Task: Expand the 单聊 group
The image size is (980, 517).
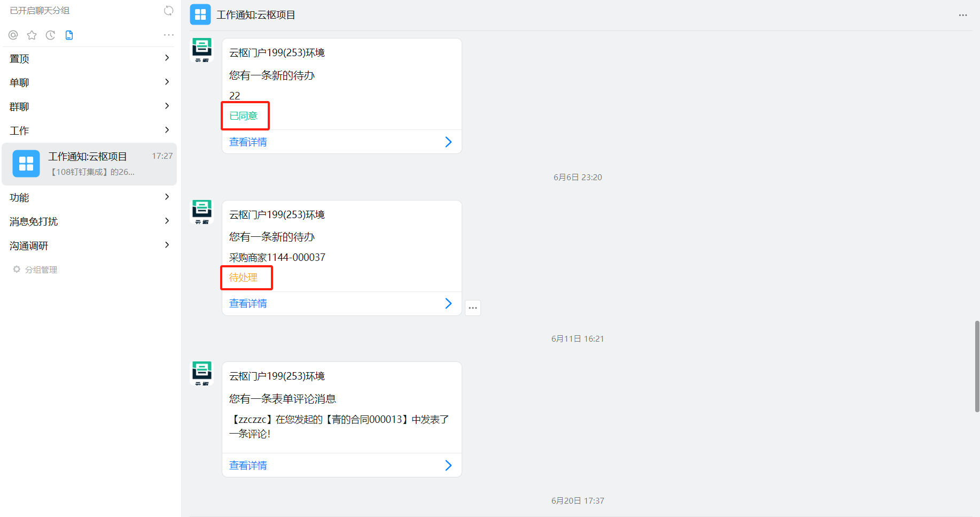Action: click(90, 82)
